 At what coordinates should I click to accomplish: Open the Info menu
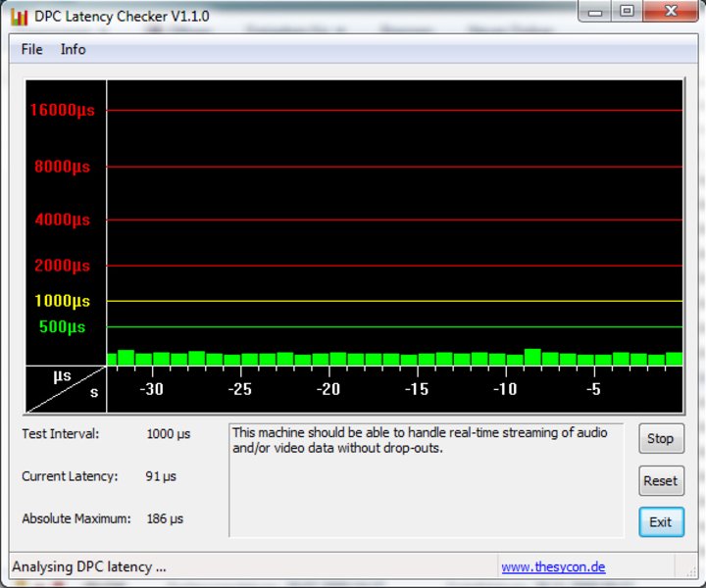73,49
